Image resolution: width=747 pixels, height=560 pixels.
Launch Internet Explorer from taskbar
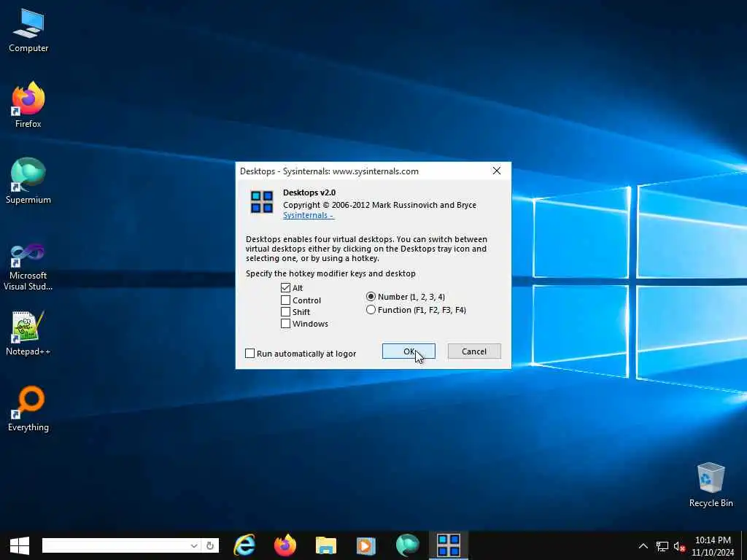coord(244,545)
